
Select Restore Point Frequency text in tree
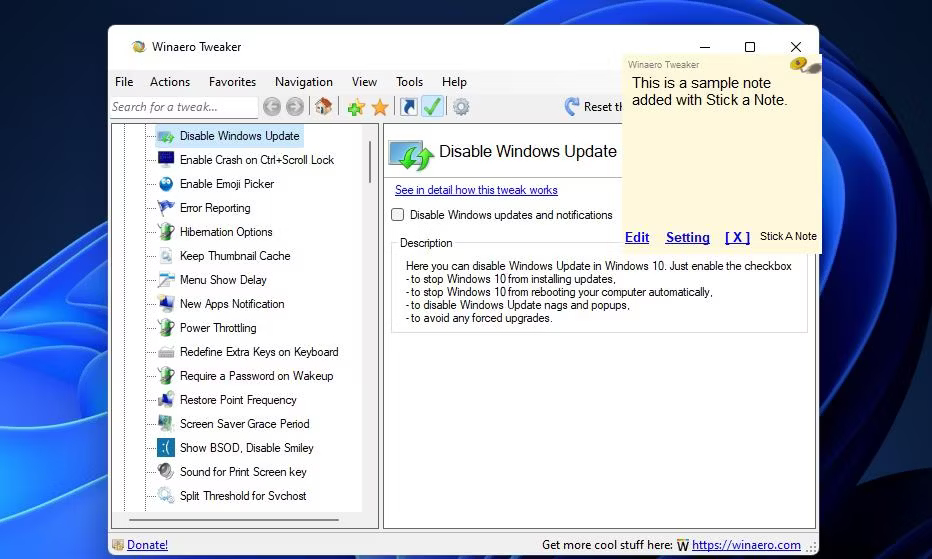click(238, 400)
